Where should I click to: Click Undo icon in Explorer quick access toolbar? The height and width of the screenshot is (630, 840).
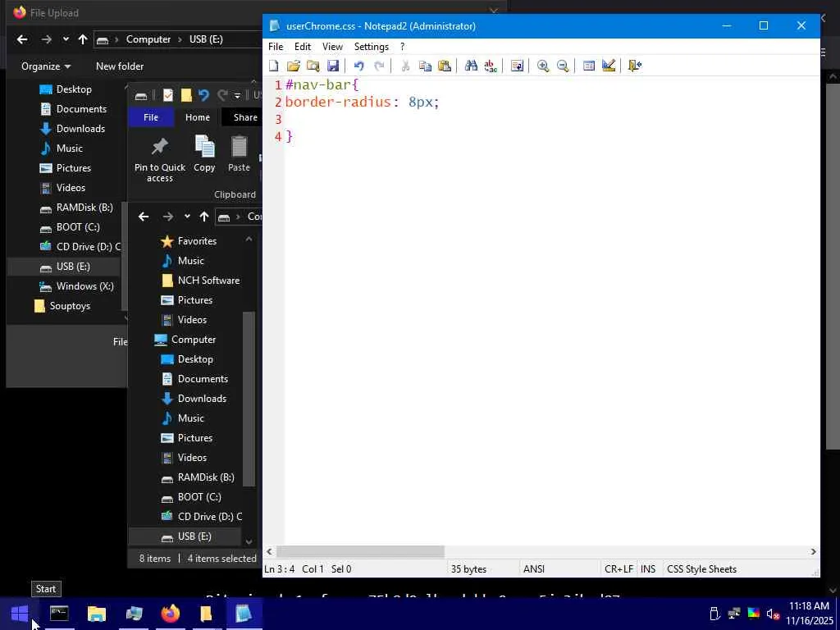point(203,95)
